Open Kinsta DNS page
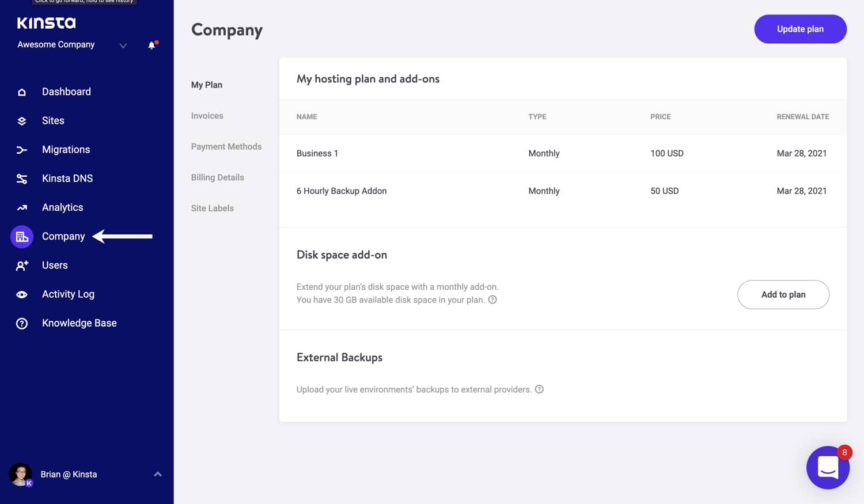 [67, 178]
